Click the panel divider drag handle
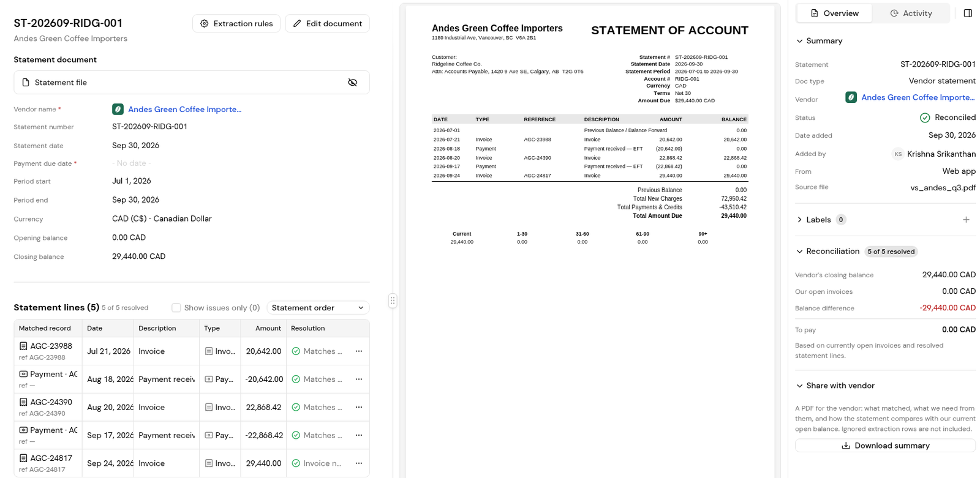 [x=393, y=301]
